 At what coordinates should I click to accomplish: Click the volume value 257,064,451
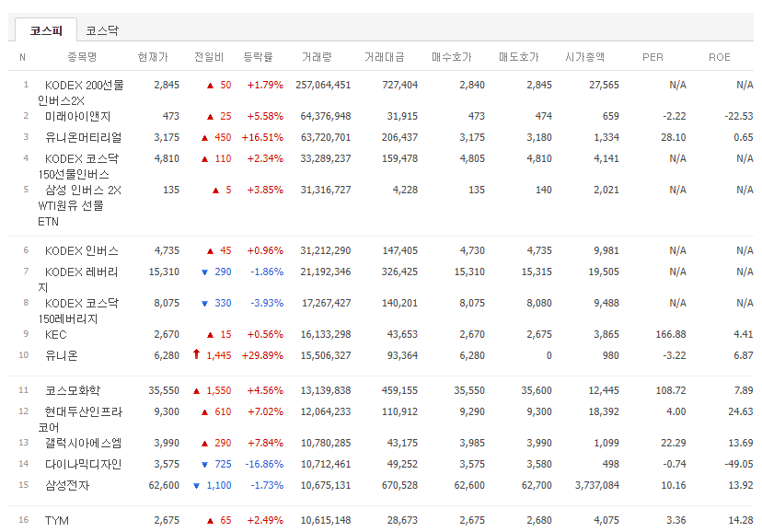[323, 85]
